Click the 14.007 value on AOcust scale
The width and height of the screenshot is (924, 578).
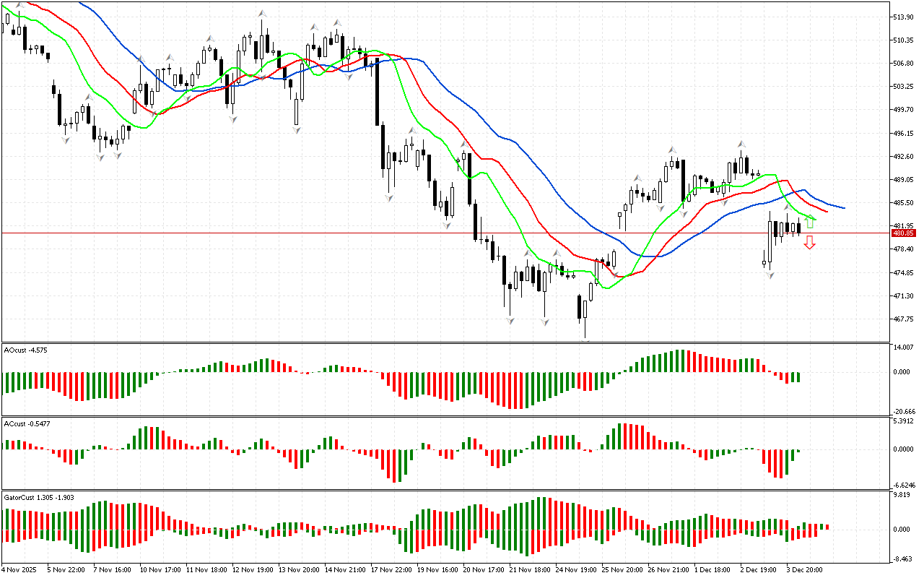point(904,348)
